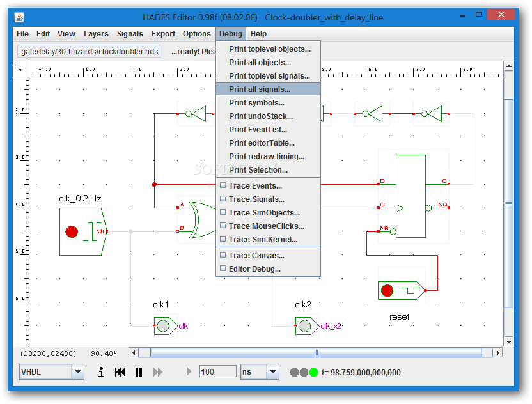The height and width of the screenshot is (404, 532).
Task: Click the horizontal scrollbar right arrow
Action: tap(497, 353)
